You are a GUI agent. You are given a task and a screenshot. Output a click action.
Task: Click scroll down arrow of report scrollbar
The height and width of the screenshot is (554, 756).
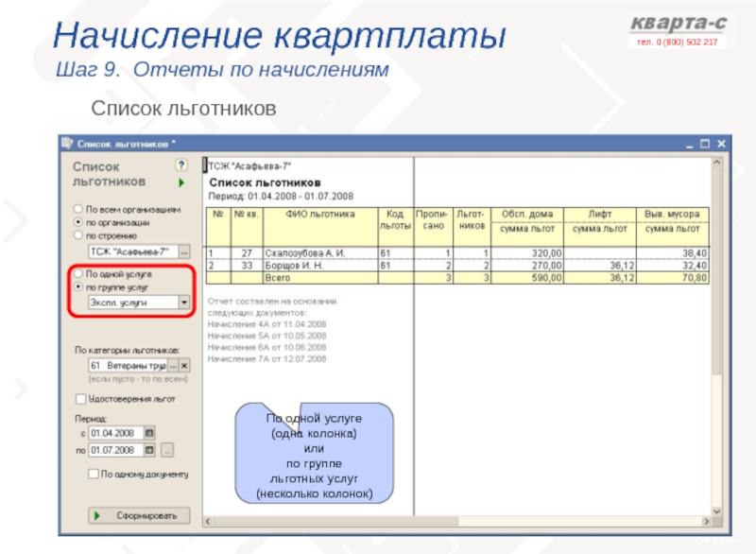pyautogui.click(x=716, y=511)
